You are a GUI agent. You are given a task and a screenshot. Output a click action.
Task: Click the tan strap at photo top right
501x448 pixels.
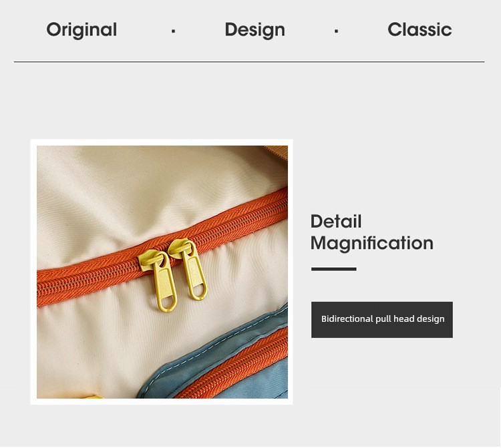(x=277, y=153)
